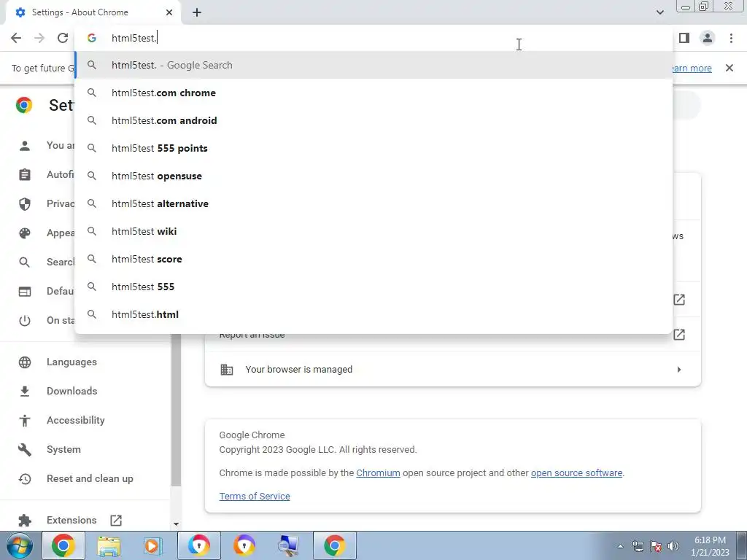
Task: Follow the Learn more link in info bar
Action: tap(692, 68)
